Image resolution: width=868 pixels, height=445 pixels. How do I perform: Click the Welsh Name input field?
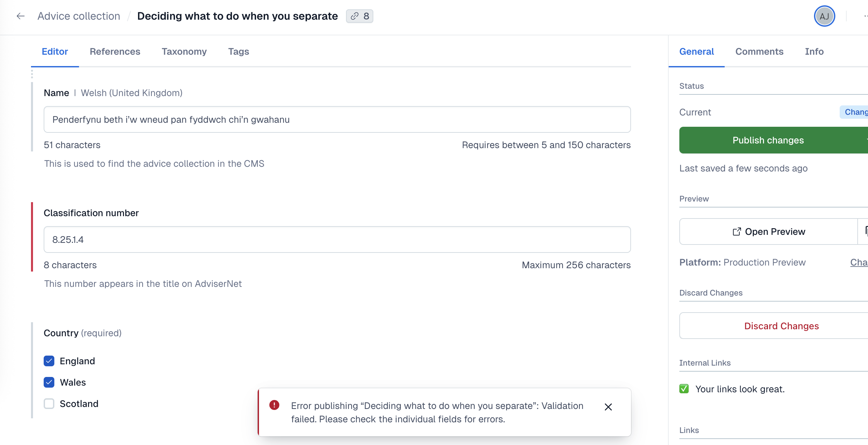337,119
